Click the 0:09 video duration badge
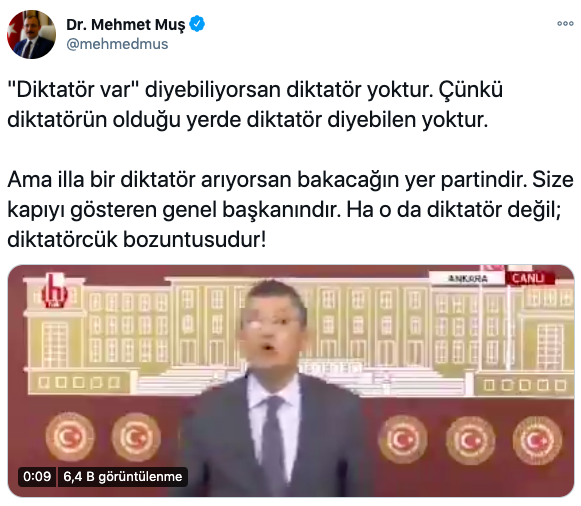Image resolution: width=581 pixels, height=506 pixels. point(37,476)
